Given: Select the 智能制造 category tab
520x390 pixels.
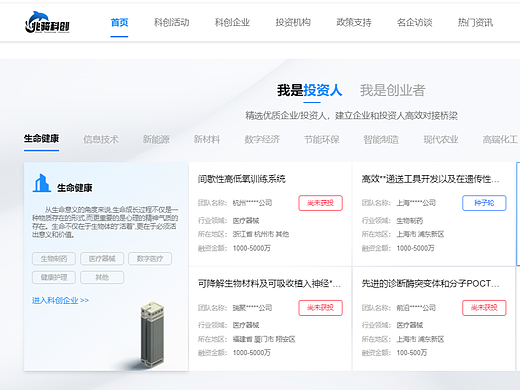Looking at the screenshot, I should point(381,139).
